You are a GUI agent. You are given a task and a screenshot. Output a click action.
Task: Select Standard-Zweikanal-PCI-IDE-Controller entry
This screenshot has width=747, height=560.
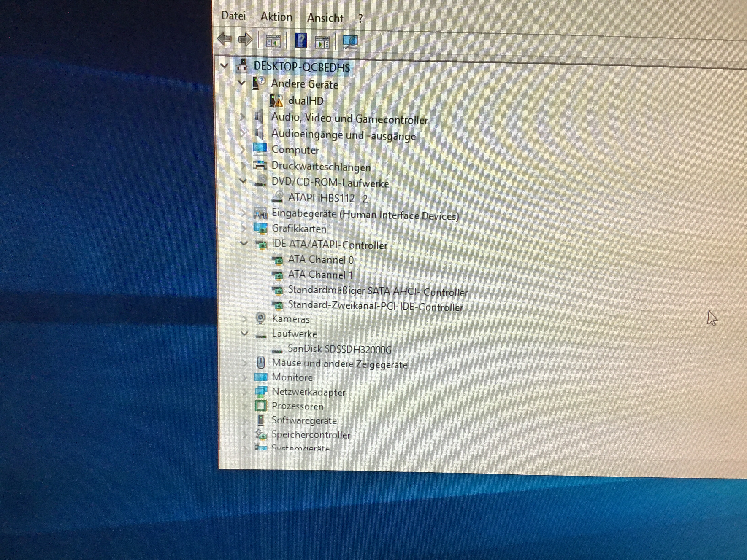[x=376, y=306]
